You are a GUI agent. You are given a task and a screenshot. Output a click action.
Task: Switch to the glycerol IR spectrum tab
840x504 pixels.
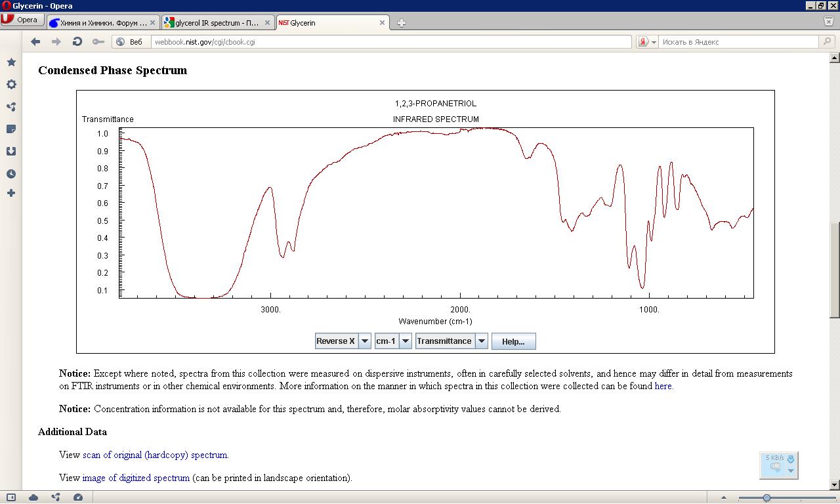coord(217,23)
